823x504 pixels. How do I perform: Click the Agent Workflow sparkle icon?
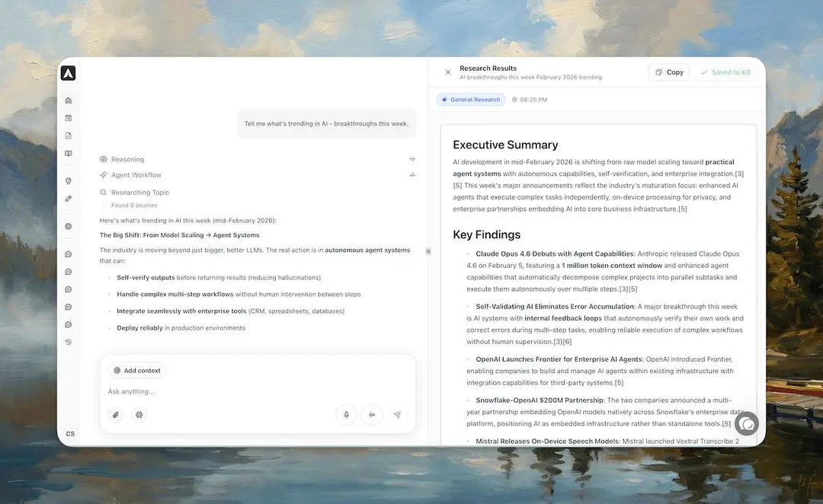pyautogui.click(x=104, y=174)
